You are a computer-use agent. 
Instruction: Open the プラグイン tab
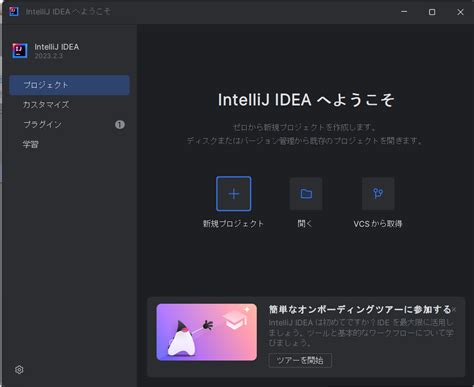coord(69,125)
